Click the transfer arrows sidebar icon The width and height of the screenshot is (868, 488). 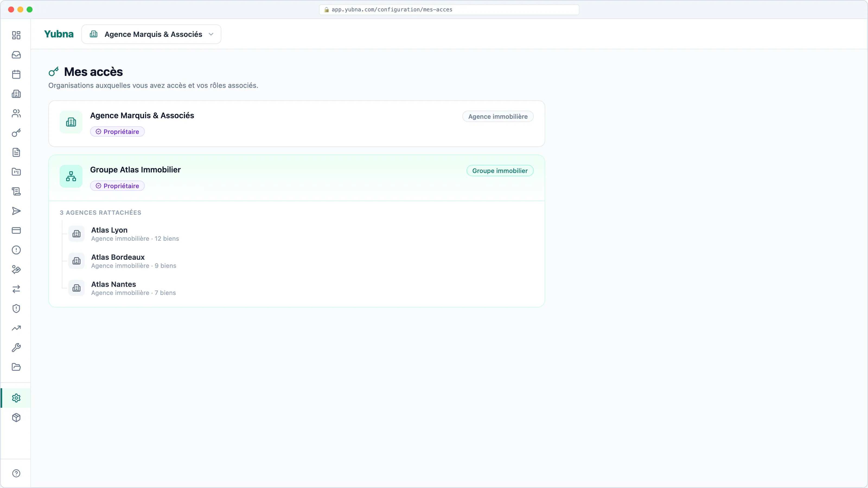coord(16,289)
